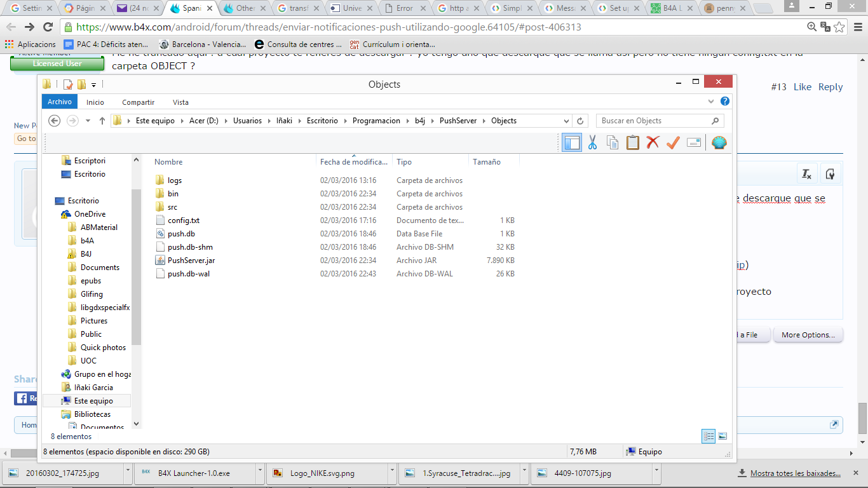This screenshot has height=488, width=868.
Task: Open the Aplicacions bookmarks shortcut
Action: 31,44
